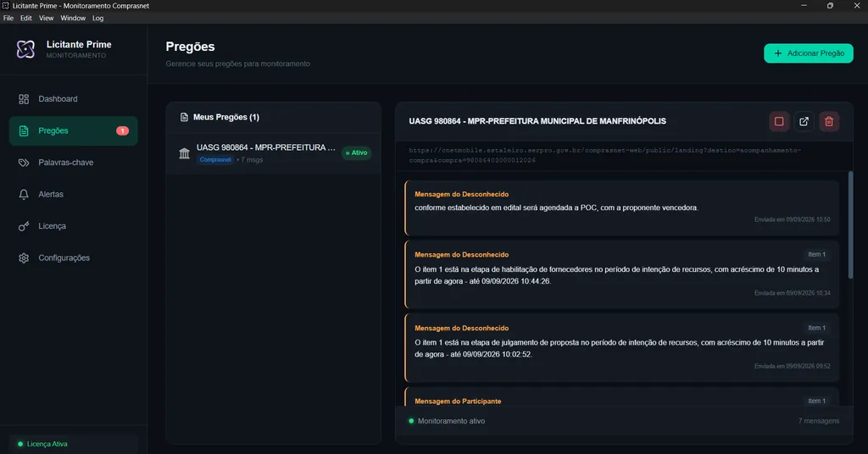Click the Alertas bell icon
This screenshot has height=454, width=868.
click(24, 195)
